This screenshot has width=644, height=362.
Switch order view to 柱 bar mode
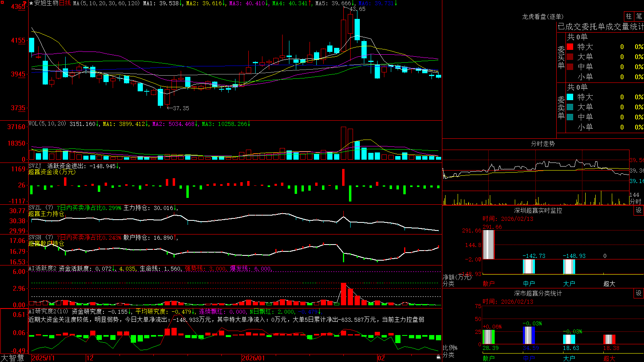629,16
